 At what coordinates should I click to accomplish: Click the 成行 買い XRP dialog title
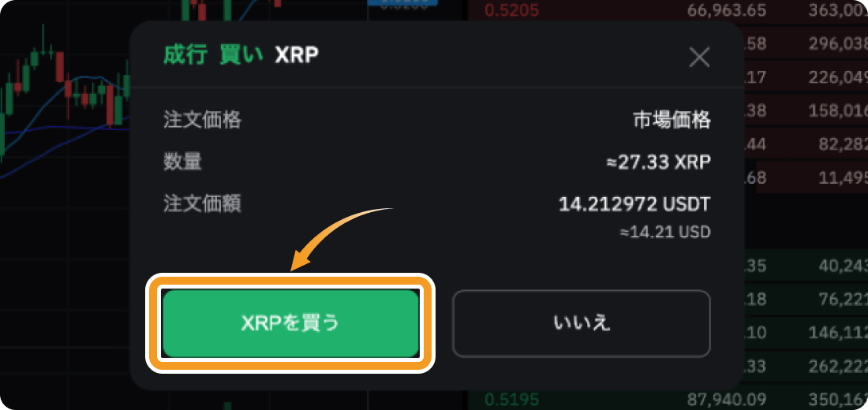[x=241, y=55]
